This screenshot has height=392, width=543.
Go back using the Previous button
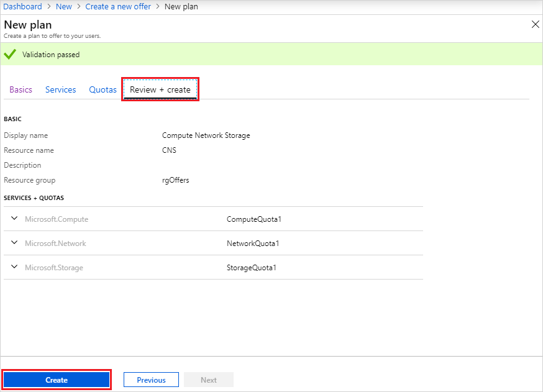(x=151, y=379)
